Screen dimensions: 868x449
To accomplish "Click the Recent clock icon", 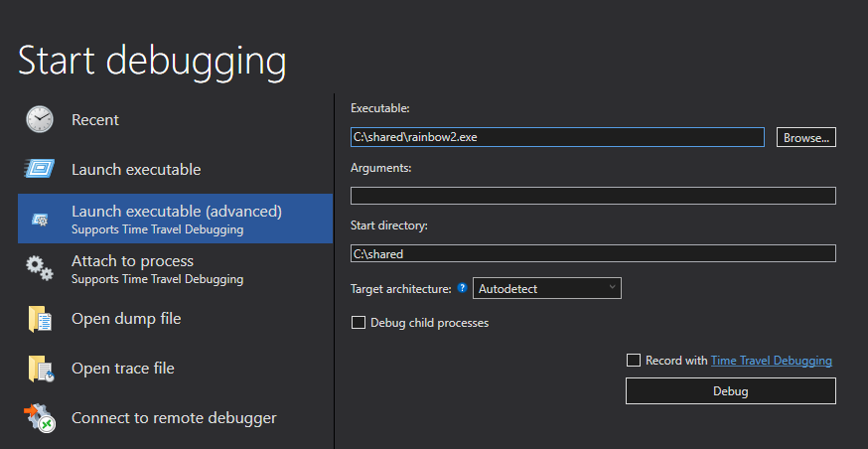I will pyautogui.click(x=40, y=119).
